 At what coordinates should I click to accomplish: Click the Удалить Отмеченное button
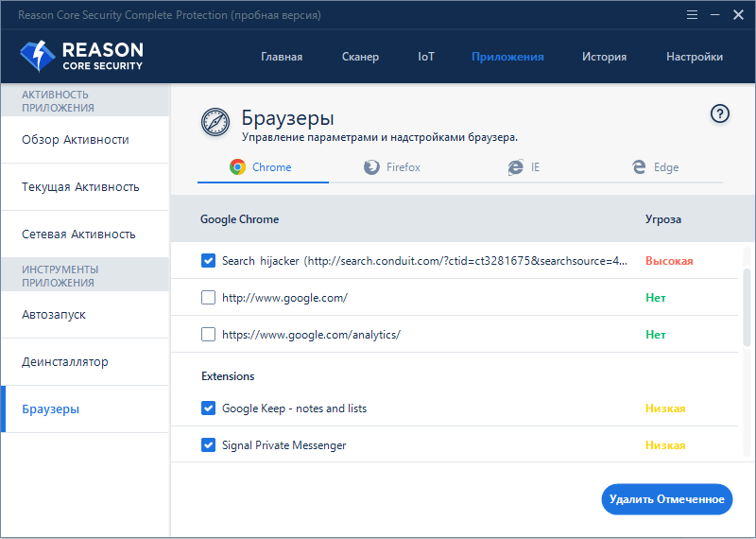tap(667, 499)
